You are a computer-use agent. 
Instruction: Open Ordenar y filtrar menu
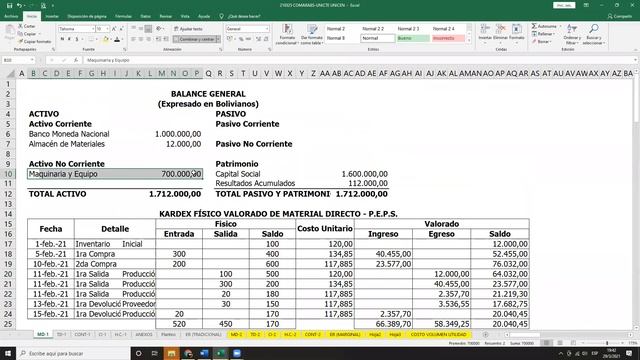tap(572, 34)
